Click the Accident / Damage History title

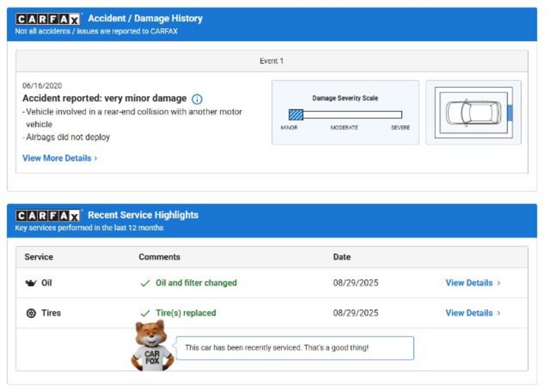(145, 19)
